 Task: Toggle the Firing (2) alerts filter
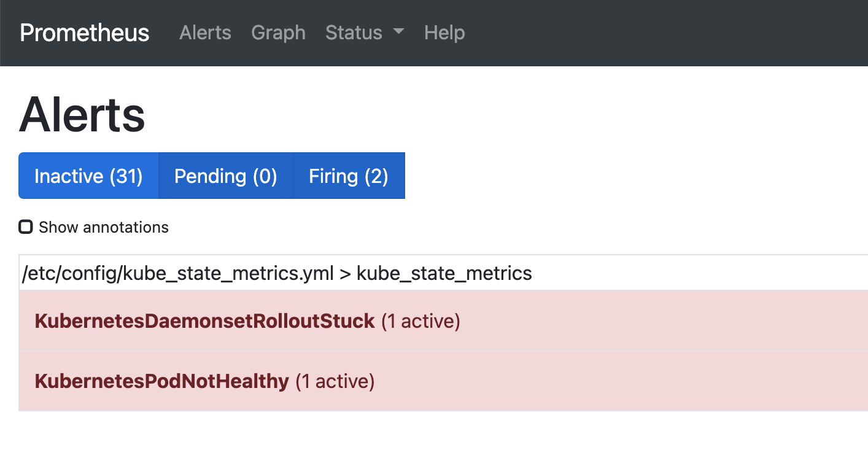coord(349,176)
